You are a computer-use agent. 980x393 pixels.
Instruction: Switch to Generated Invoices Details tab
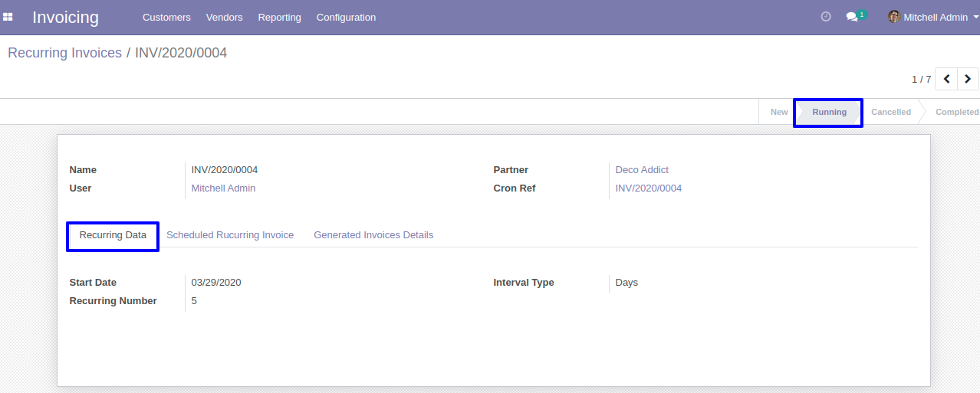(373, 235)
